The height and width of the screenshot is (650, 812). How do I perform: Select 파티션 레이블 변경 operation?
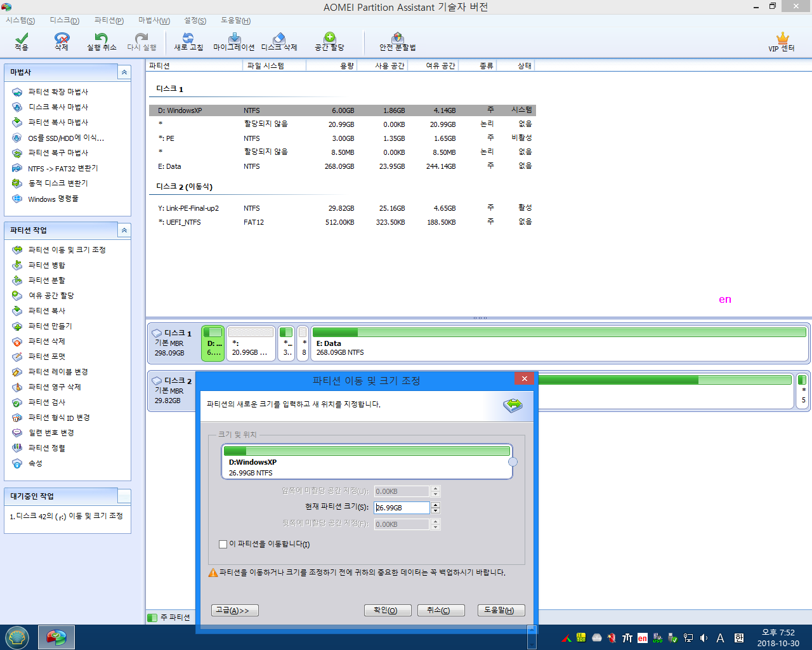(58, 372)
